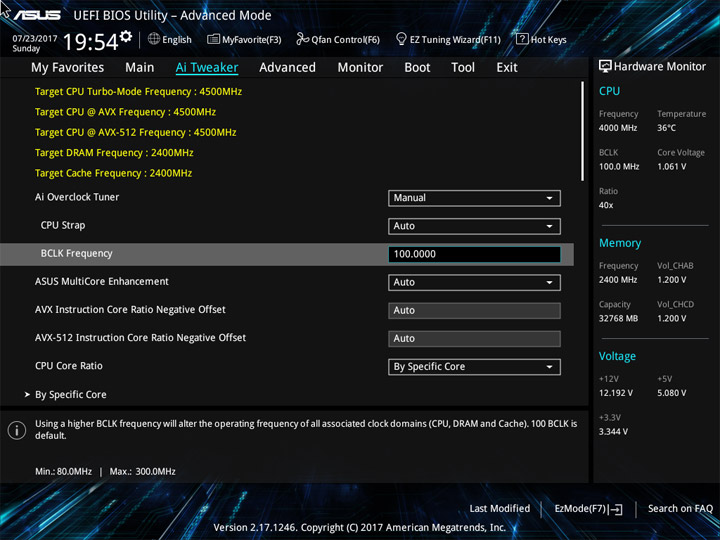The image size is (720, 540).
Task: Click the 4000 MHz CPU frequency value
Action: (618, 128)
